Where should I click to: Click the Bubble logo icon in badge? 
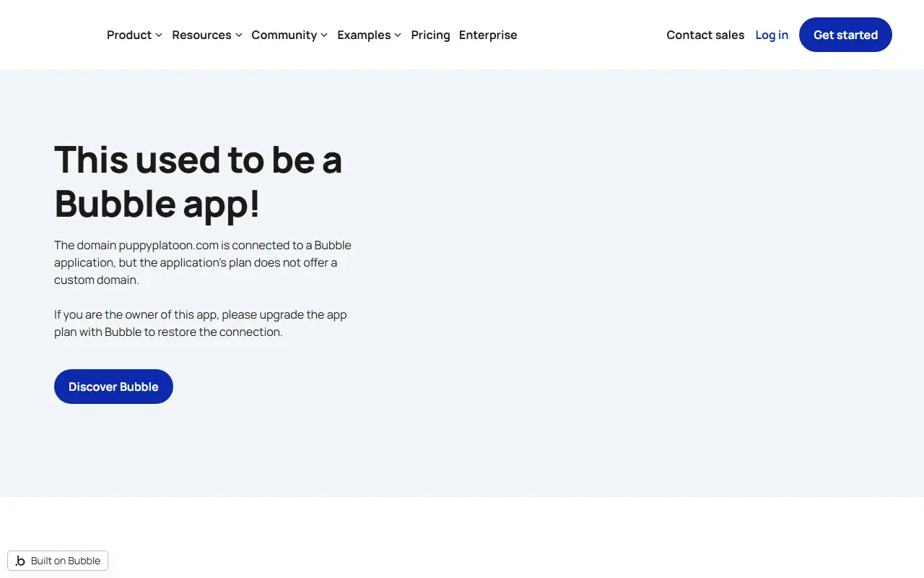pyautogui.click(x=20, y=561)
